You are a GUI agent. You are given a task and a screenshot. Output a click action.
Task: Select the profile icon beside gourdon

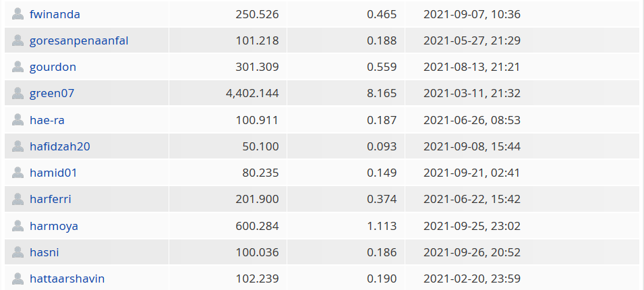[18, 67]
